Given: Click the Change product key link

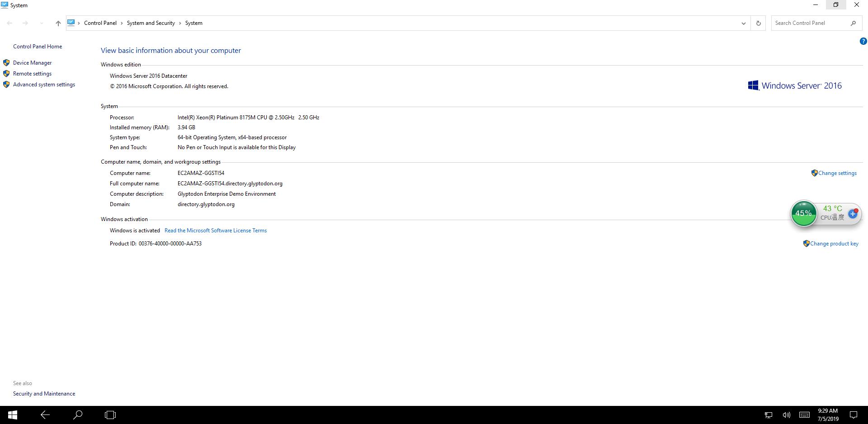Looking at the screenshot, I should [x=834, y=244].
